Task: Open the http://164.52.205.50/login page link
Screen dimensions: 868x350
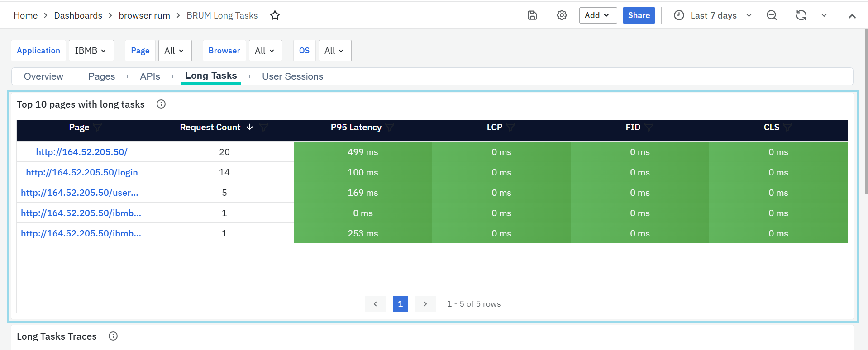Action: [82, 172]
